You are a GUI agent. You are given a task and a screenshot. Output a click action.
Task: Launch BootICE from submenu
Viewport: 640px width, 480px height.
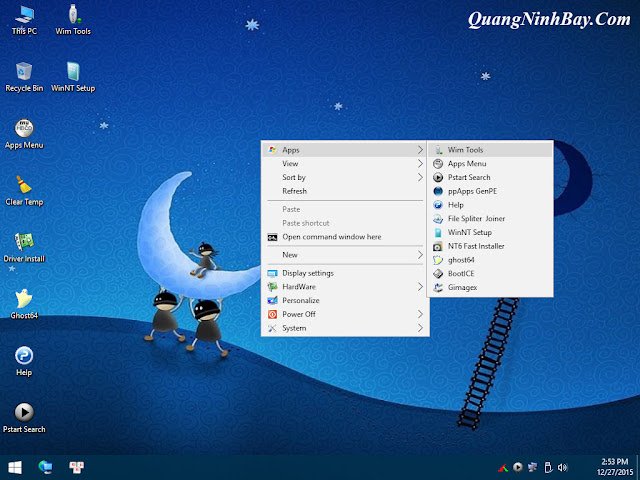pyautogui.click(x=490, y=273)
